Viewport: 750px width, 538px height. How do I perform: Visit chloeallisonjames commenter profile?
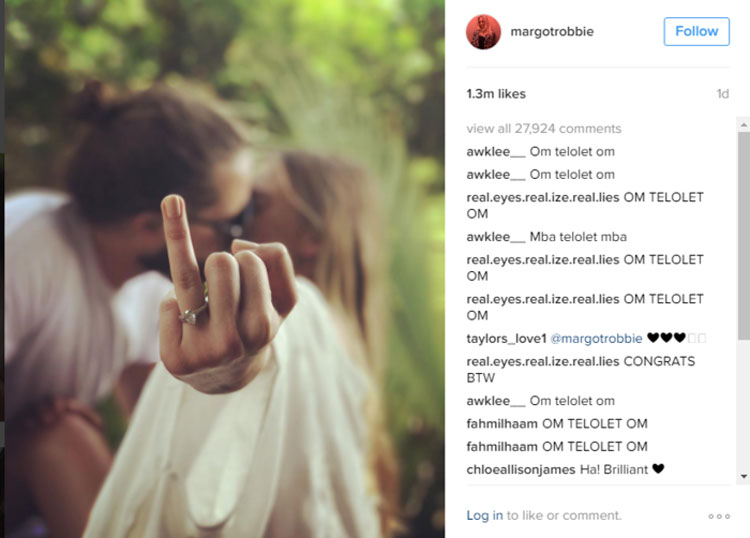pyautogui.click(x=521, y=470)
